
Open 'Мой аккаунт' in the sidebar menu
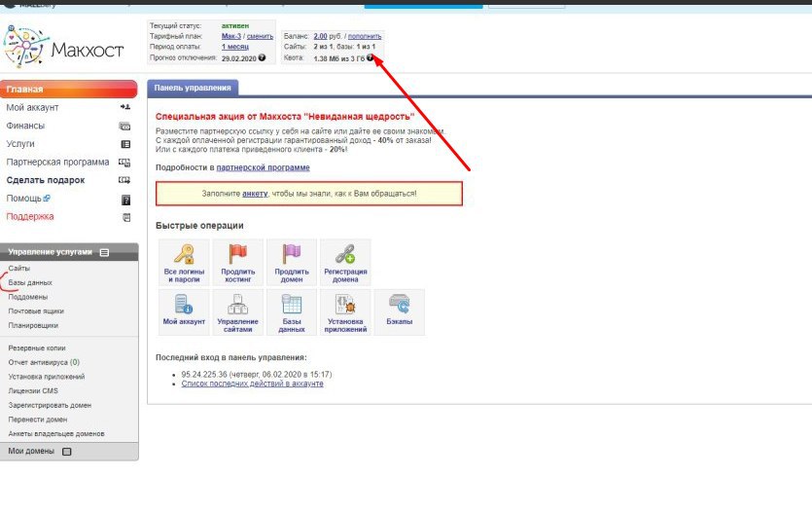coord(32,107)
